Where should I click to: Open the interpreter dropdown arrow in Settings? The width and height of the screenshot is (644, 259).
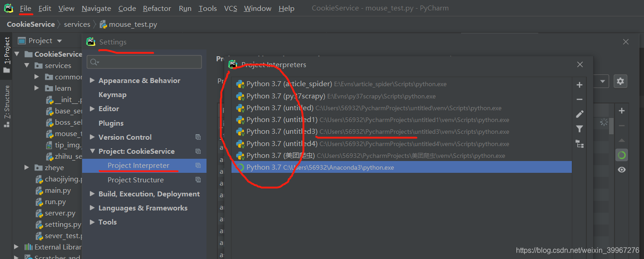(x=603, y=82)
